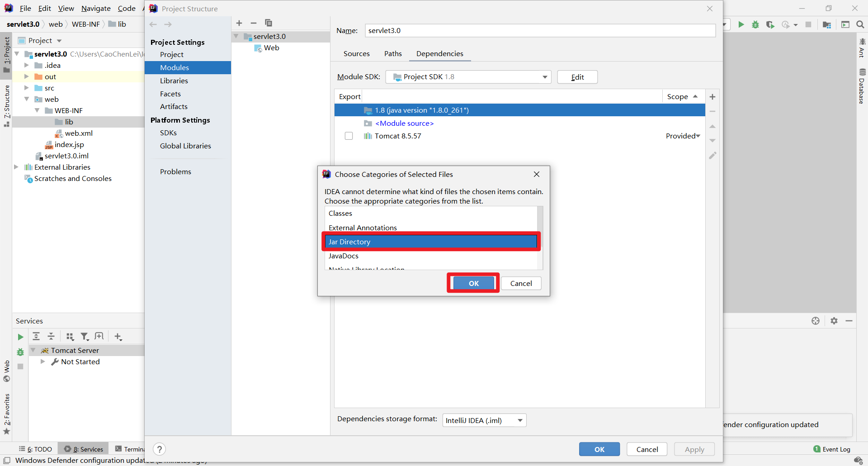Click the Filter icon in Services
Viewport: 868px width, 466px height.
tap(85, 336)
